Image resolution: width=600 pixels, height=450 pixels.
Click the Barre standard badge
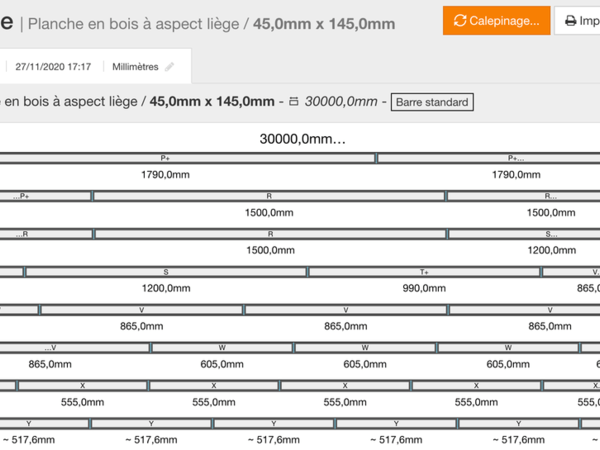click(x=430, y=101)
